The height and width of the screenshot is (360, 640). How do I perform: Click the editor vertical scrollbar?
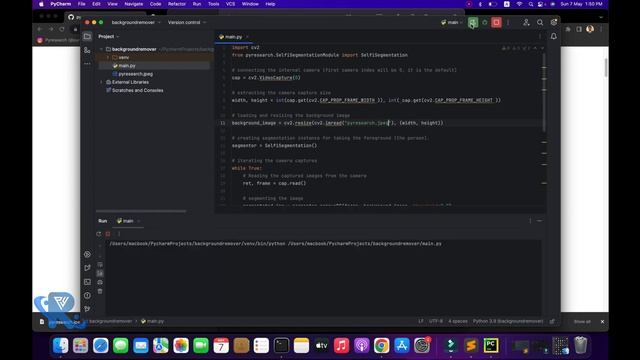click(x=544, y=93)
